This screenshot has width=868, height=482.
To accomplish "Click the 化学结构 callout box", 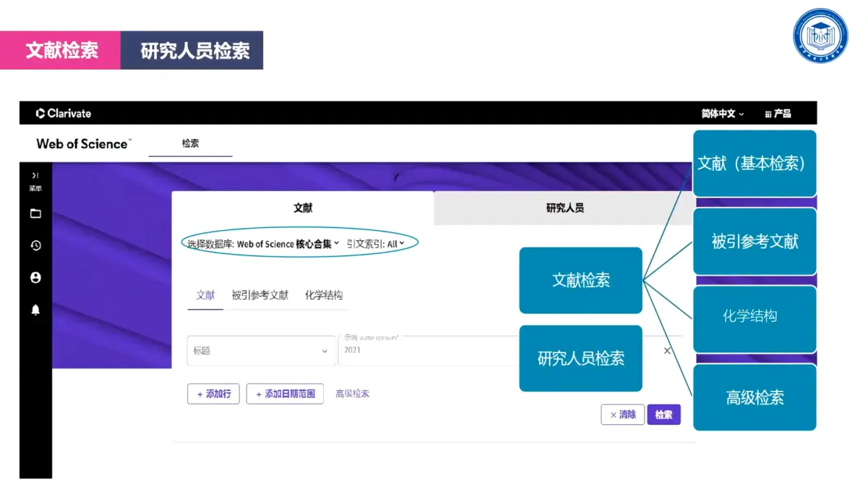I will [x=754, y=319].
